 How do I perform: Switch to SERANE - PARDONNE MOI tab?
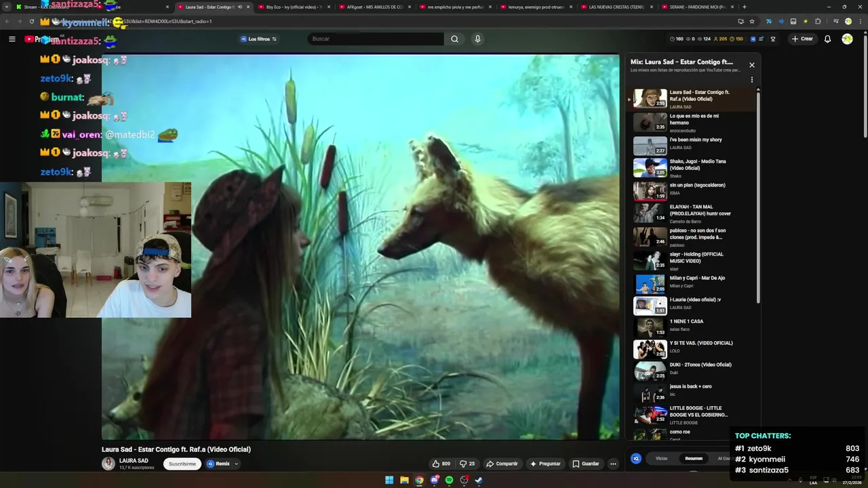tap(698, 7)
